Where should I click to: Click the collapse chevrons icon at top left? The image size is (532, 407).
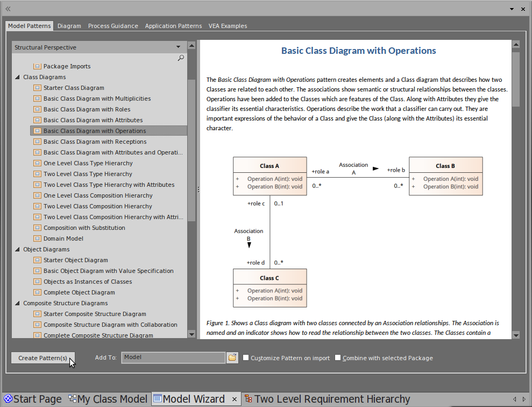[8, 9]
